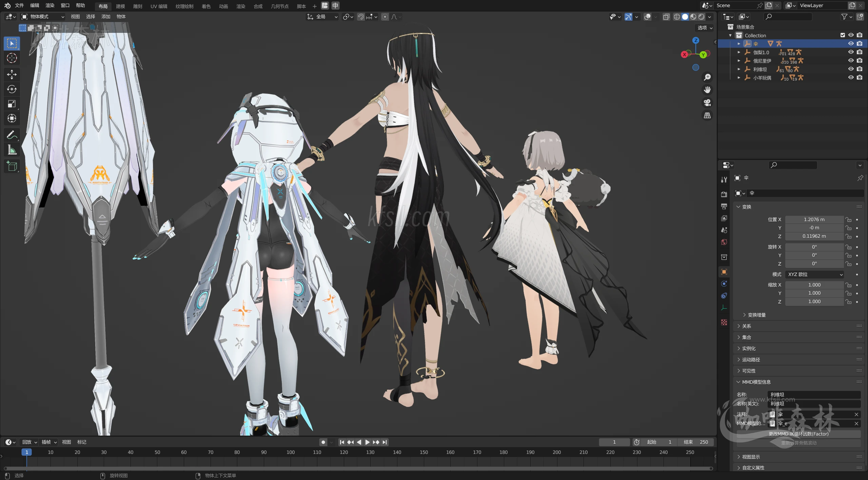Select the Rotate tool

pos(12,89)
